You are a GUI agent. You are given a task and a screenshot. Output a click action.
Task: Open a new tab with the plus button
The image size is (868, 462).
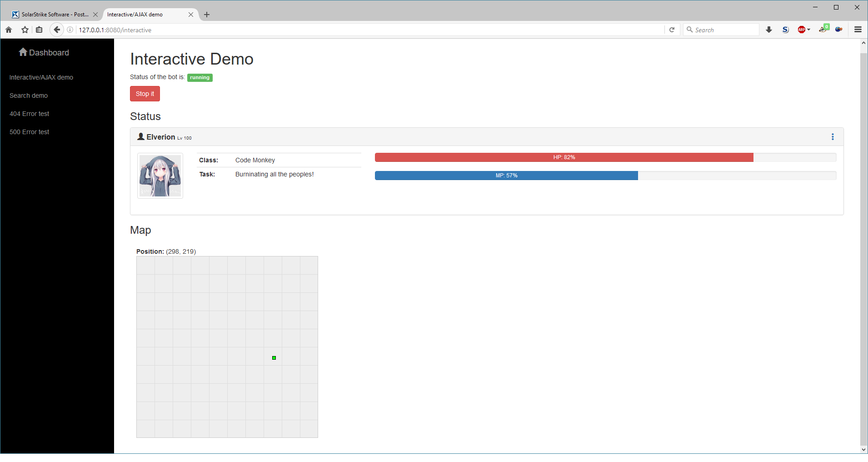207,15
